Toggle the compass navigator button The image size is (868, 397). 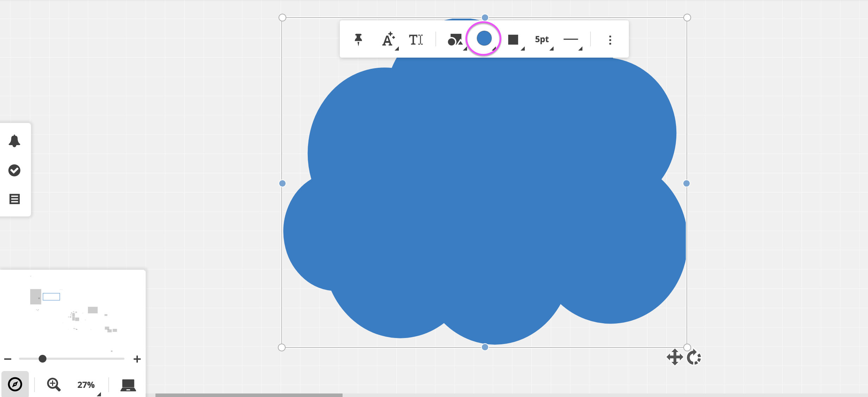click(x=15, y=384)
